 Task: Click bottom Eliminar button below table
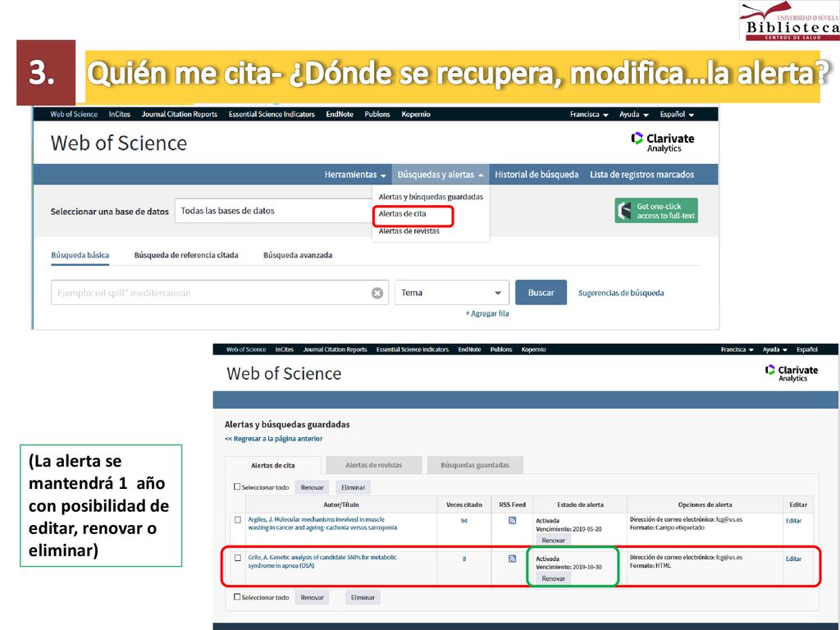[363, 597]
